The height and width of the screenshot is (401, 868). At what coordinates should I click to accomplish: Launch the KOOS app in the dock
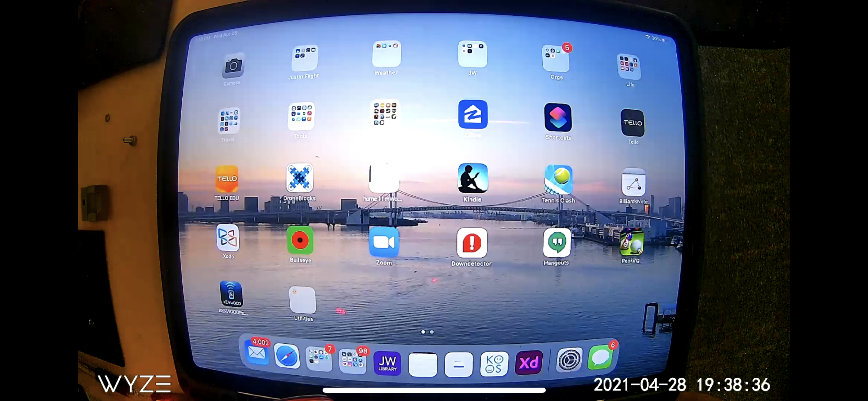(494, 364)
